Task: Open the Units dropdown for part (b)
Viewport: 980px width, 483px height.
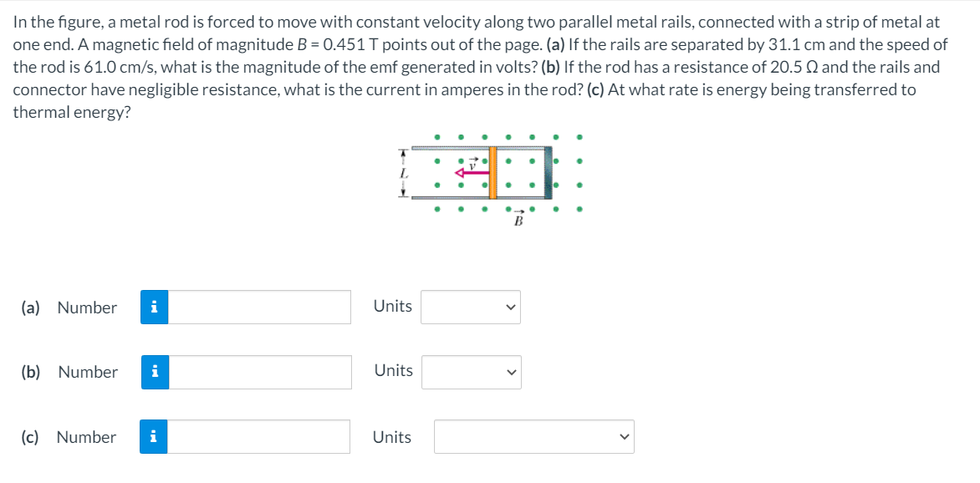Action: (x=470, y=372)
